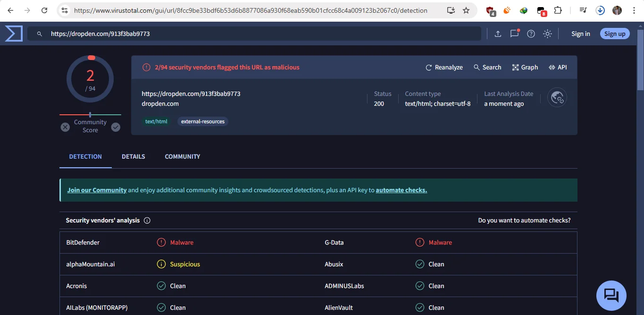Open the green globe extension icon
The image size is (644, 315).
(524, 10)
